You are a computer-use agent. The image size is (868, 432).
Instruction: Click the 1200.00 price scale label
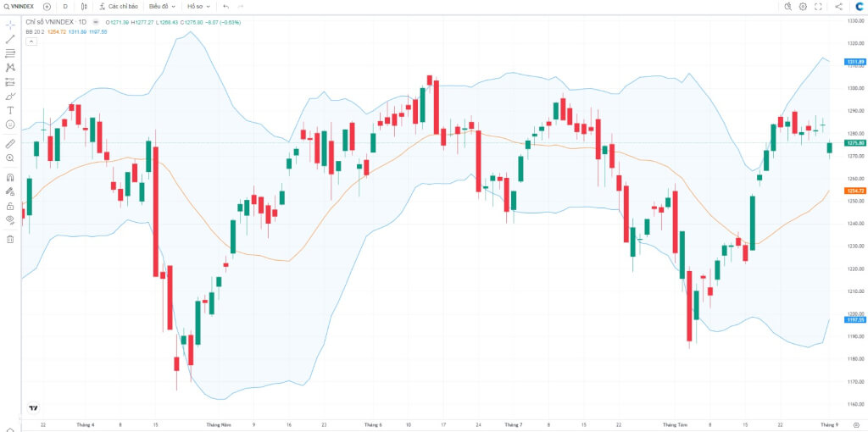coord(855,313)
